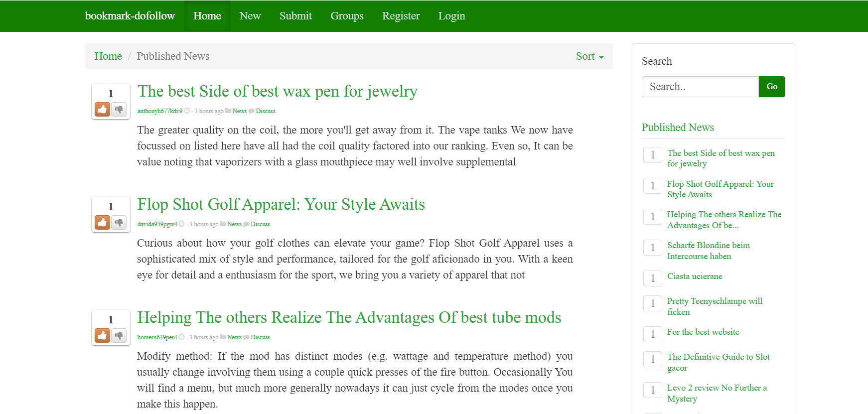Open the "Flop Shot Golf Apparel: Your Style Awaits" headline

point(281,204)
